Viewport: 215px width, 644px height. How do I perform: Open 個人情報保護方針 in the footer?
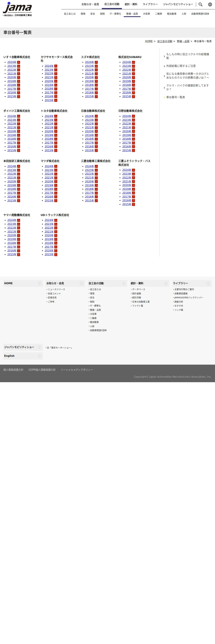13,370
